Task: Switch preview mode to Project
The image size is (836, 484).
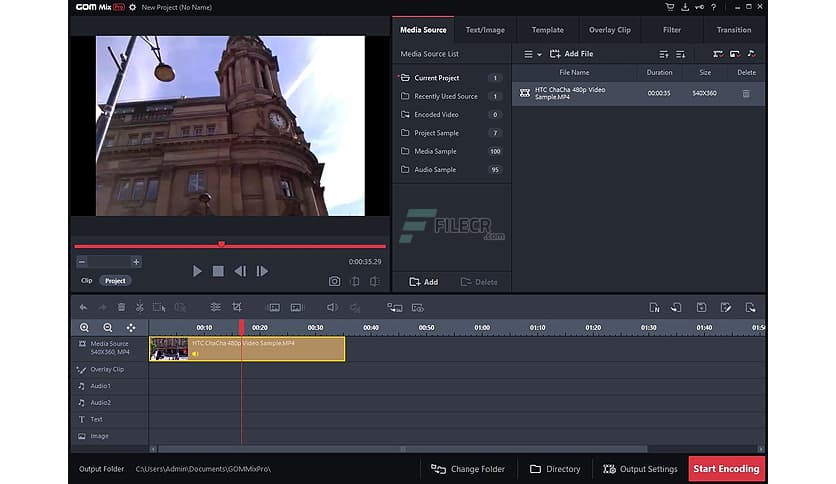Action: (115, 280)
